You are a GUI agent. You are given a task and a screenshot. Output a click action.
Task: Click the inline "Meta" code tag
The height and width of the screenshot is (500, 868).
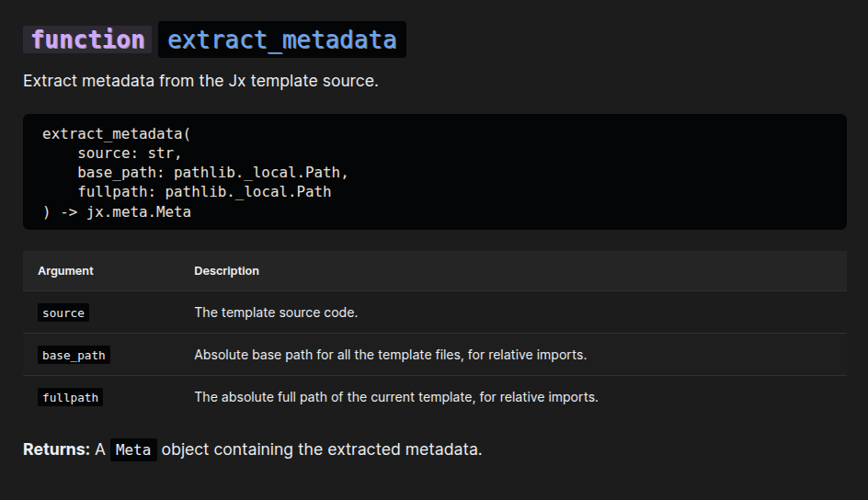tap(133, 450)
